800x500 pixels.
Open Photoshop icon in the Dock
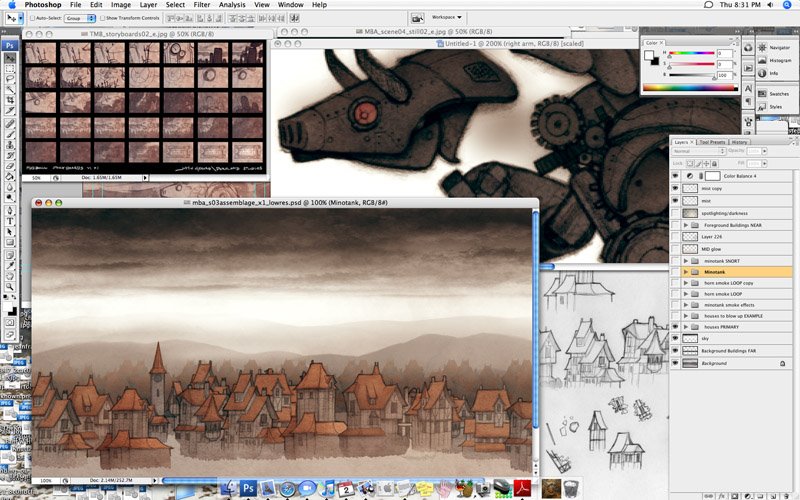[248, 488]
